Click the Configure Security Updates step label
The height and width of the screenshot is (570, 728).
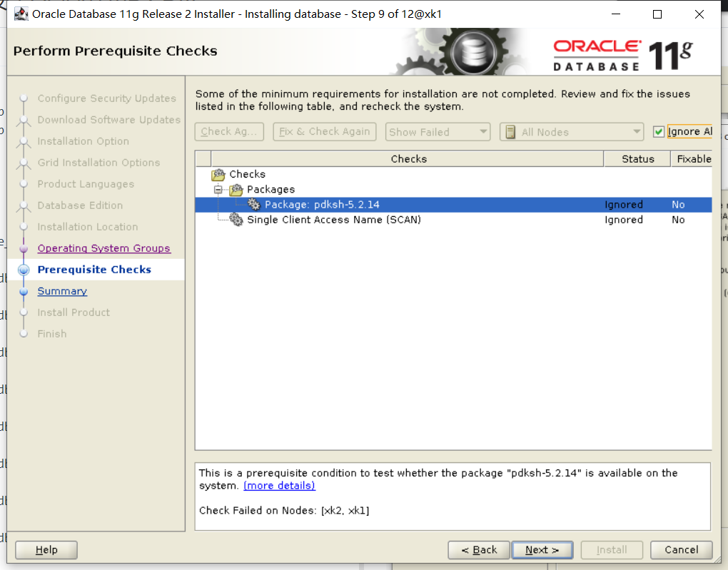coord(107,98)
